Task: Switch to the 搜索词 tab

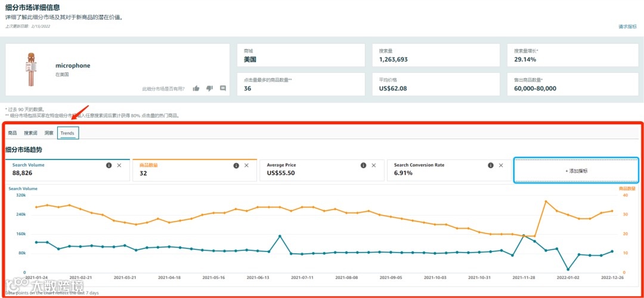Action: (x=30, y=133)
